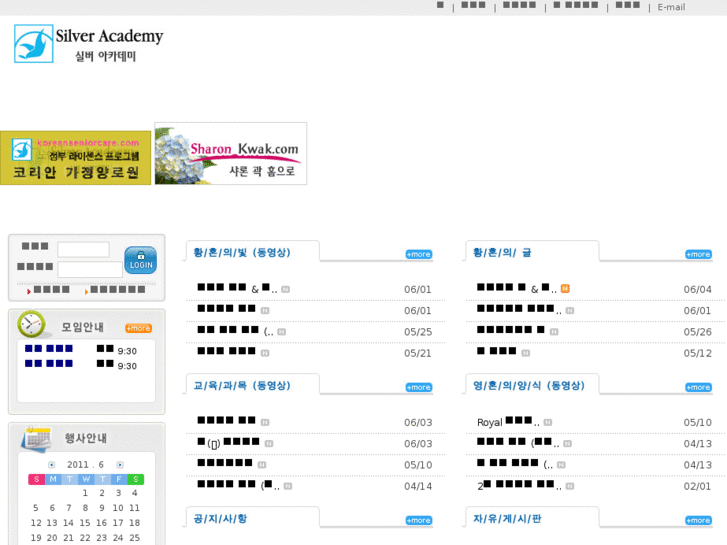Click the green Saturday header in calendar
The width and height of the screenshot is (727, 545).
click(x=135, y=479)
